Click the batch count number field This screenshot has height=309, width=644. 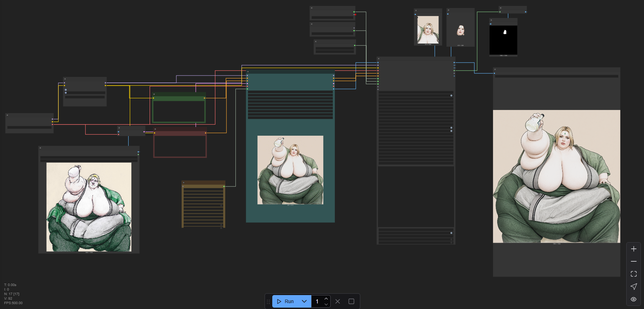click(x=317, y=301)
